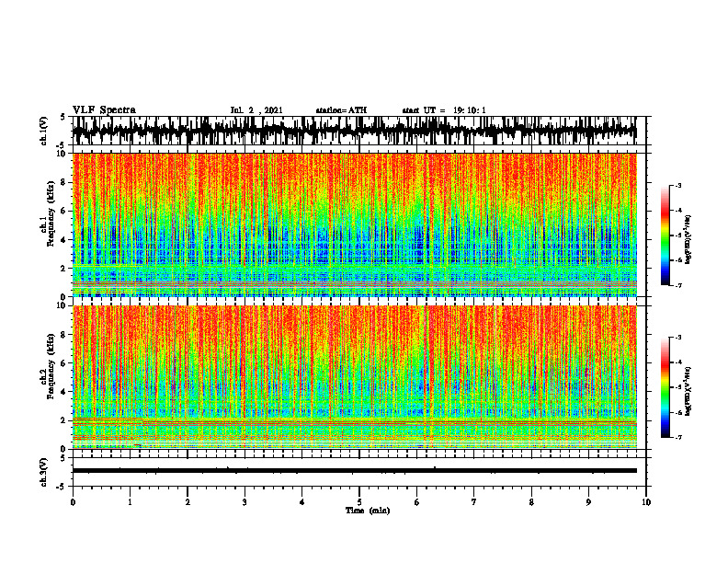Click the "VLF Spectra" title text

coord(104,110)
